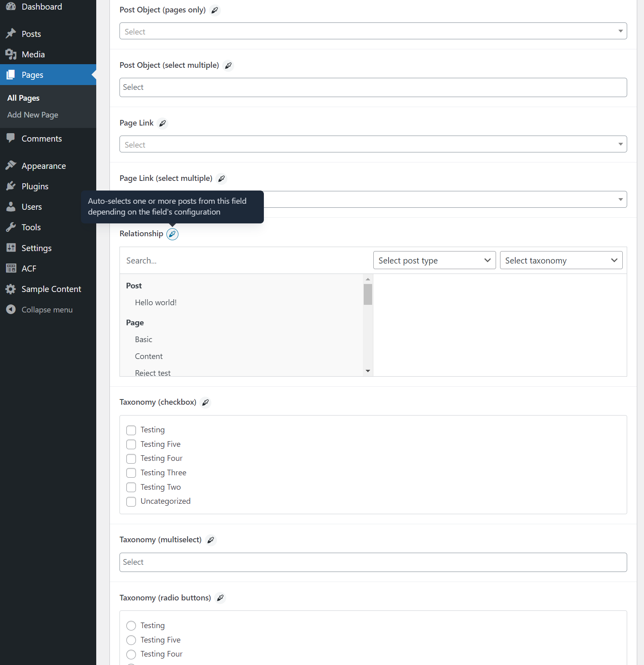Open the Posts menu
The height and width of the screenshot is (665, 644).
(48, 34)
